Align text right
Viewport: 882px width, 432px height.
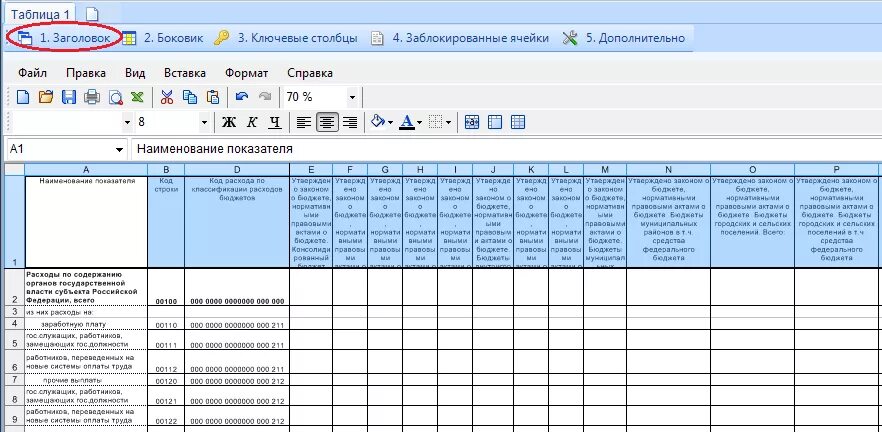point(350,122)
